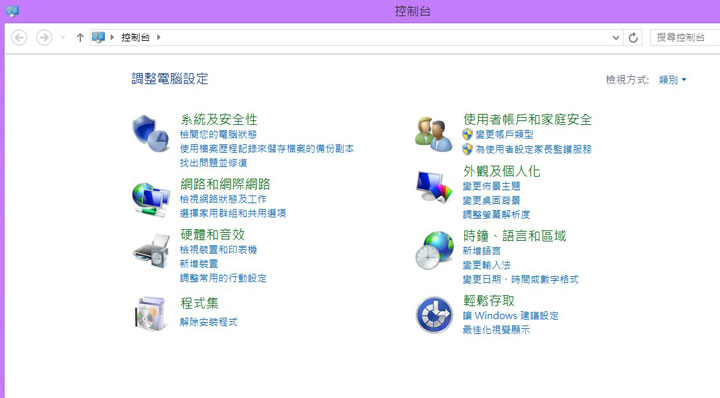Screen dimensions: 720x398
Task: Open the 硬體和音效 printer icon
Action: (152, 251)
